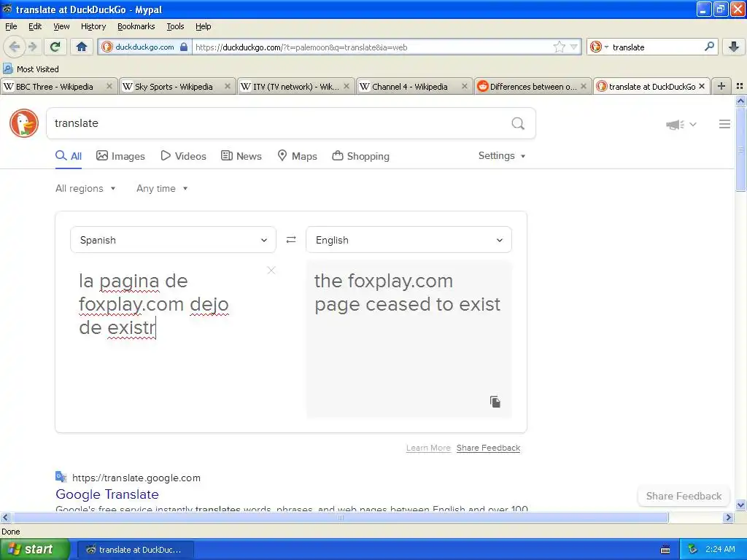Select the Maps search category

point(298,156)
